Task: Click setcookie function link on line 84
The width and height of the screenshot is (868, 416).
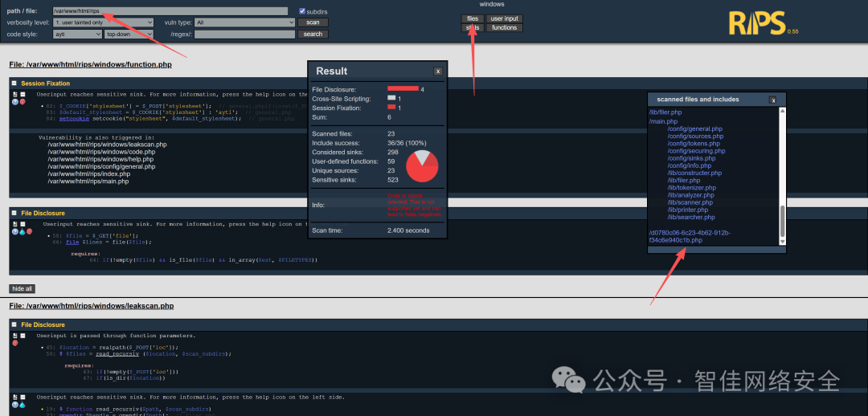Action: 72,118
